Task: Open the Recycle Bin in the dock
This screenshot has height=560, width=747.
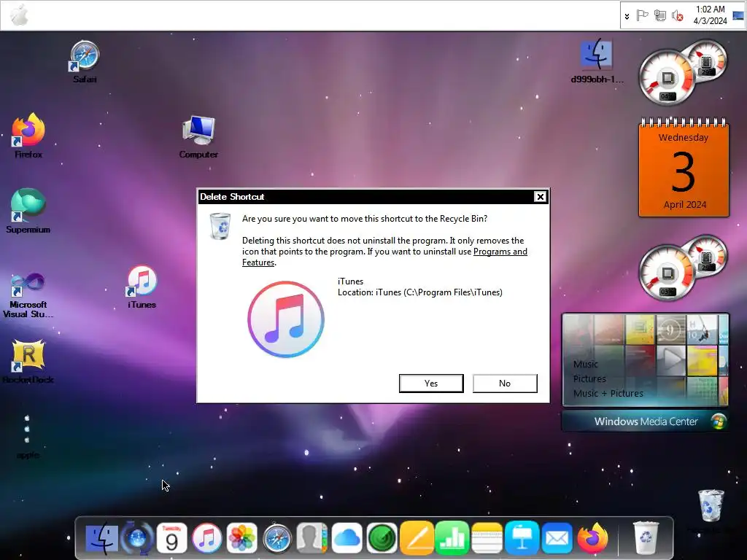Action: (x=646, y=539)
